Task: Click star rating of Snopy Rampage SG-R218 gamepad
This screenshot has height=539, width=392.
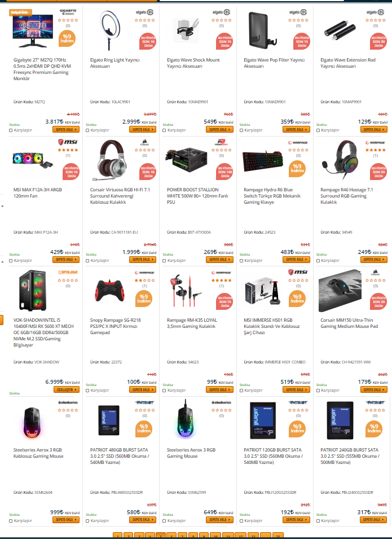Action: [x=144, y=281]
